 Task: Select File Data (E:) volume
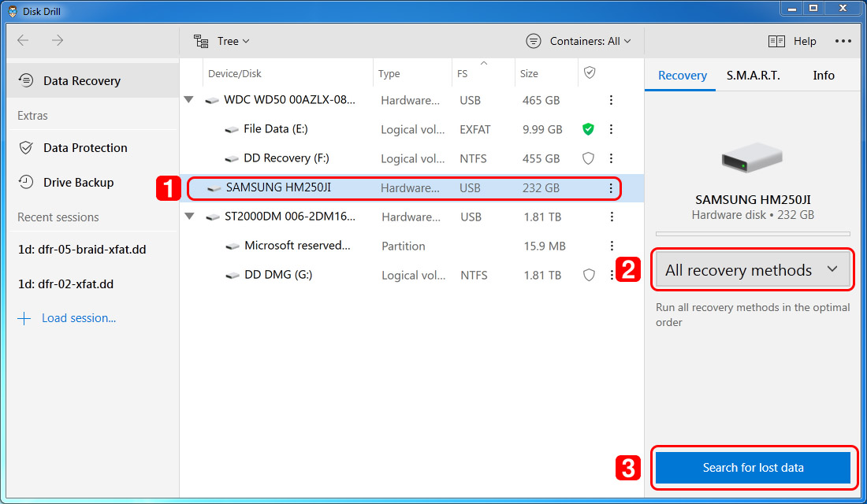[411, 129]
